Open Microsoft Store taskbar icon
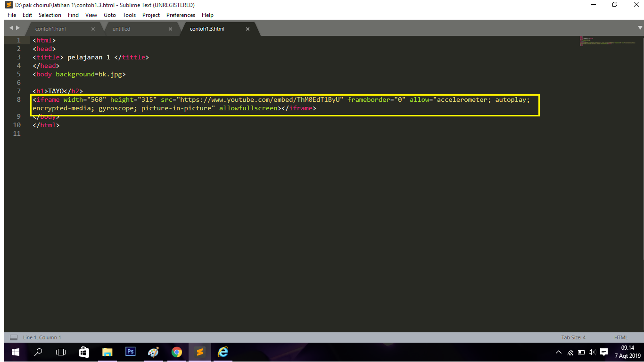644x362 pixels. [x=84, y=352]
